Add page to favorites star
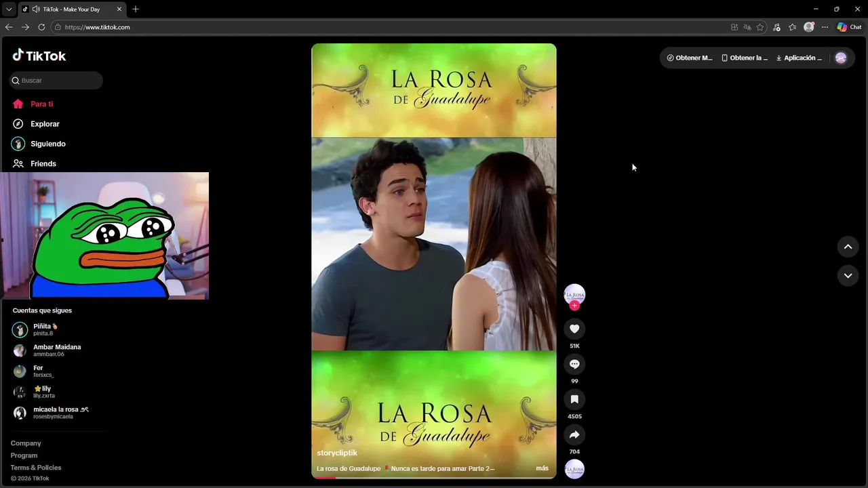This screenshot has height=488, width=868. [x=760, y=27]
